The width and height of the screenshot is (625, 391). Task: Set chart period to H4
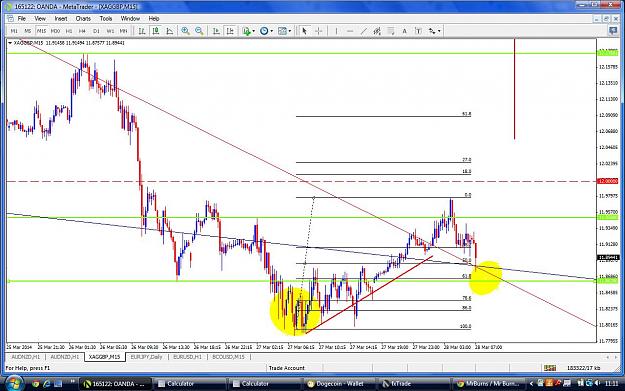point(82,31)
